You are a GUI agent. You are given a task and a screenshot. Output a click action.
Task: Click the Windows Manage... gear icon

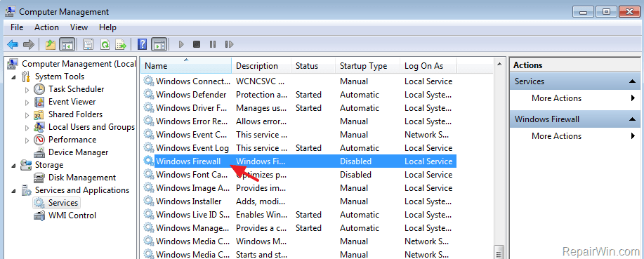tap(148, 228)
